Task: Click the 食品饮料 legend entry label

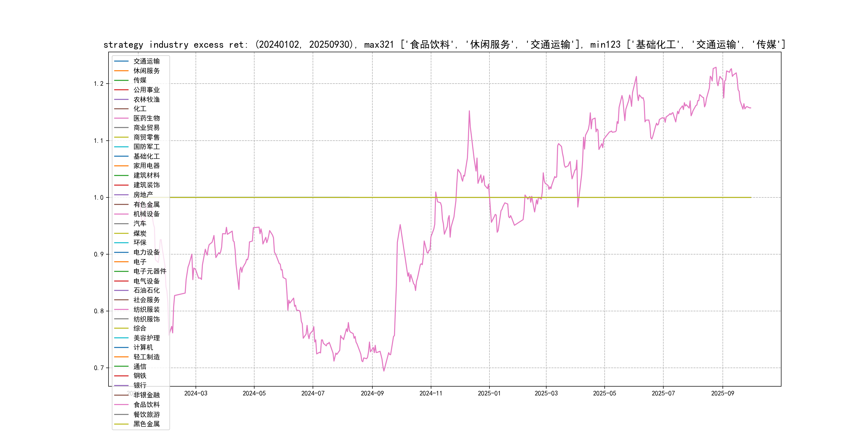Action: coord(147,405)
